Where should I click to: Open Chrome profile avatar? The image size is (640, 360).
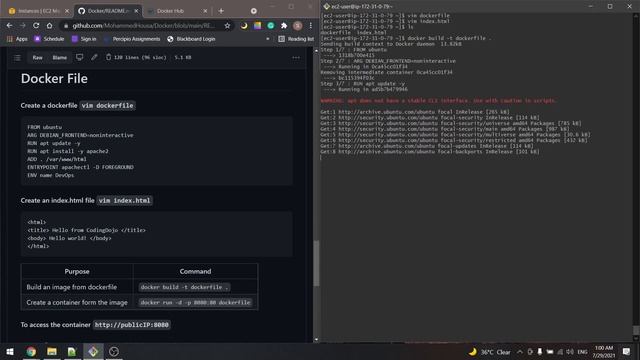tap(298, 25)
